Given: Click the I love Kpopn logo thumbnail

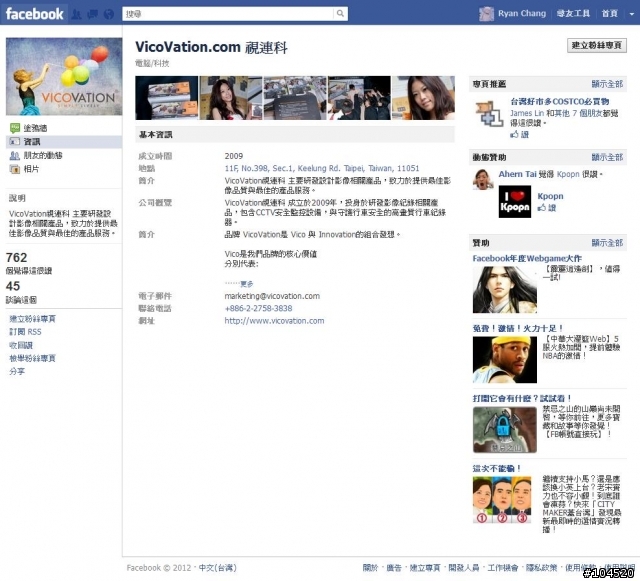Looking at the screenshot, I should pos(515,202).
